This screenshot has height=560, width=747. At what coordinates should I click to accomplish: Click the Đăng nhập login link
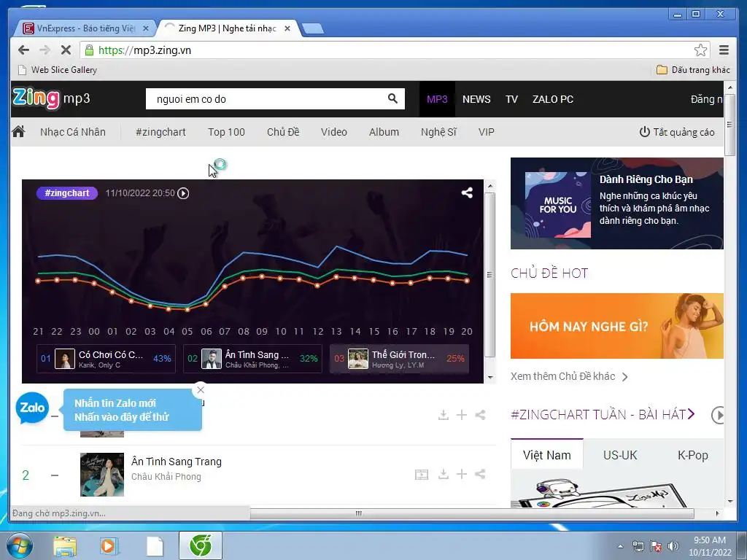(706, 99)
